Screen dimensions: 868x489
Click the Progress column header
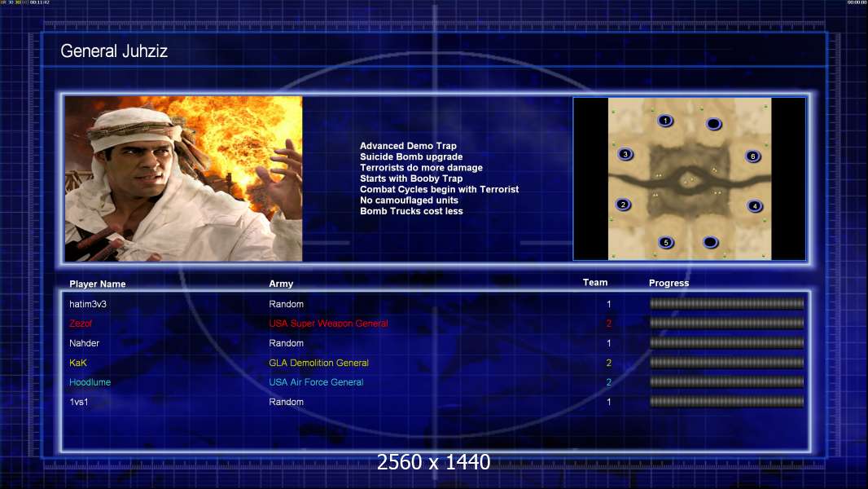669,283
